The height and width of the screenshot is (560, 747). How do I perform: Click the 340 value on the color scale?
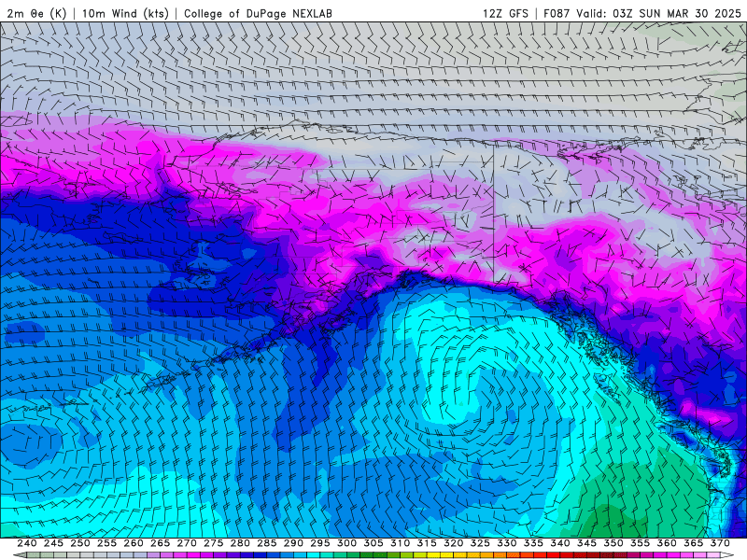coord(560,543)
